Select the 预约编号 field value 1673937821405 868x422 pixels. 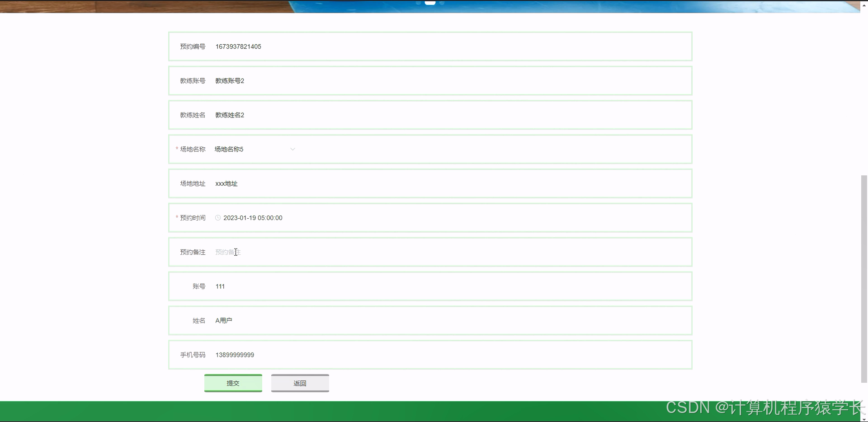coord(238,47)
